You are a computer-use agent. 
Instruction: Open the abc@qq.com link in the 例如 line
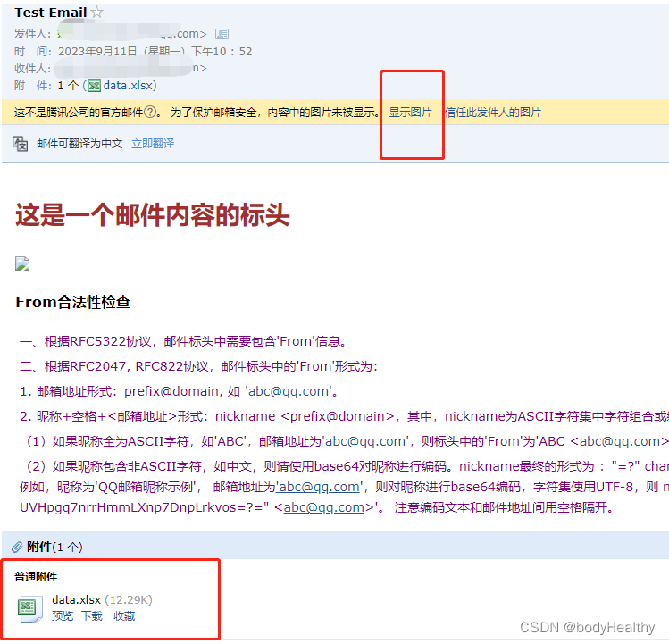click(319, 487)
